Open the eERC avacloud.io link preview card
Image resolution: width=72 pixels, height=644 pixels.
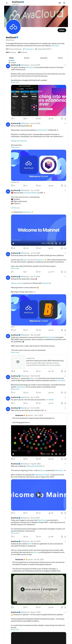(39, 361)
